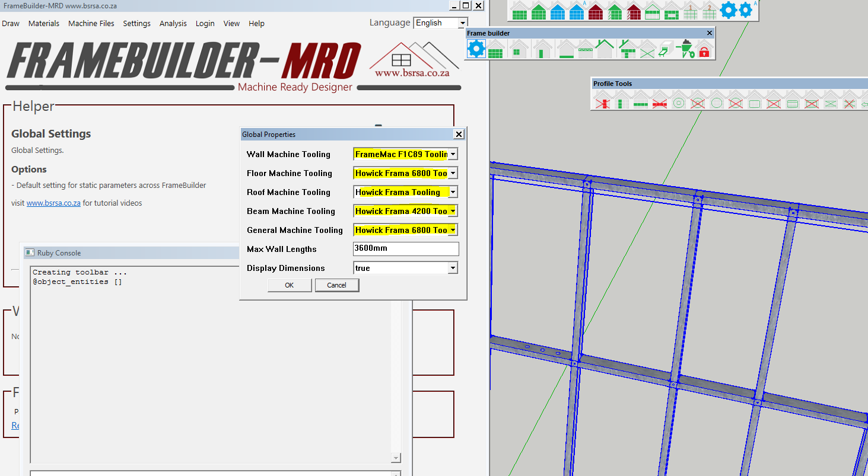Open the Machine Files menu
The width and height of the screenshot is (868, 476).
pyautogui.click(x=91, y=24)
